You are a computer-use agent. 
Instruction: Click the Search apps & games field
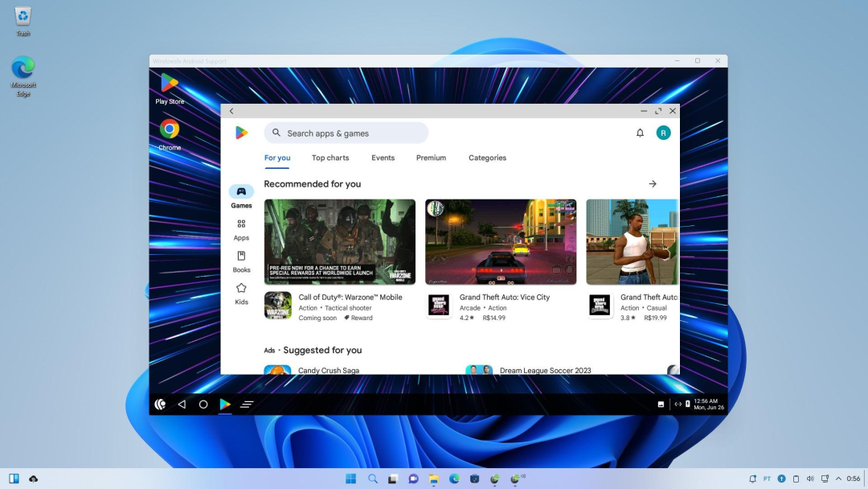click(x=346, y=132)
